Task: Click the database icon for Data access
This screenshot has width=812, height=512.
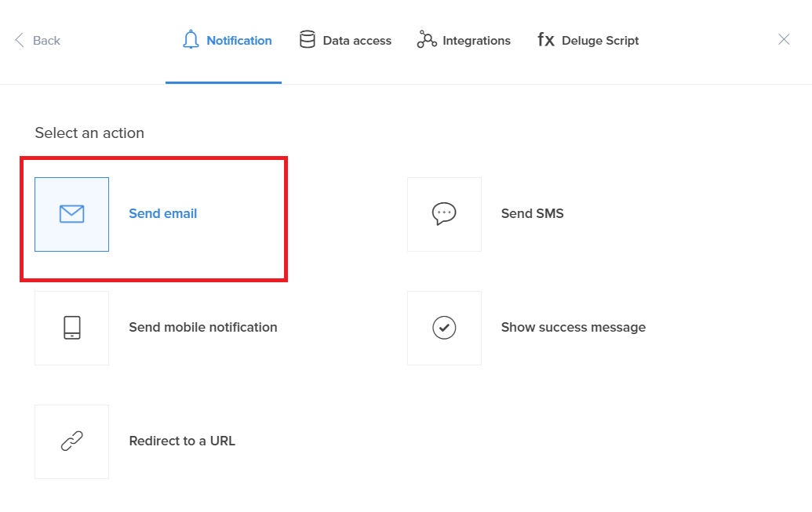Action: [x=308, y=40]
